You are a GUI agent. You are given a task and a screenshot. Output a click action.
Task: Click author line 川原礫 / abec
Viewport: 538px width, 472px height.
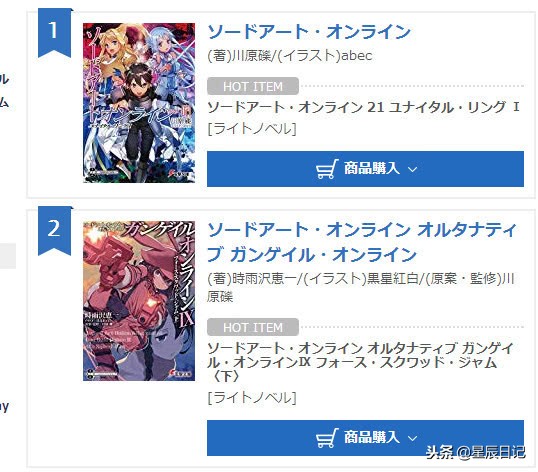(x=290, y=55)
